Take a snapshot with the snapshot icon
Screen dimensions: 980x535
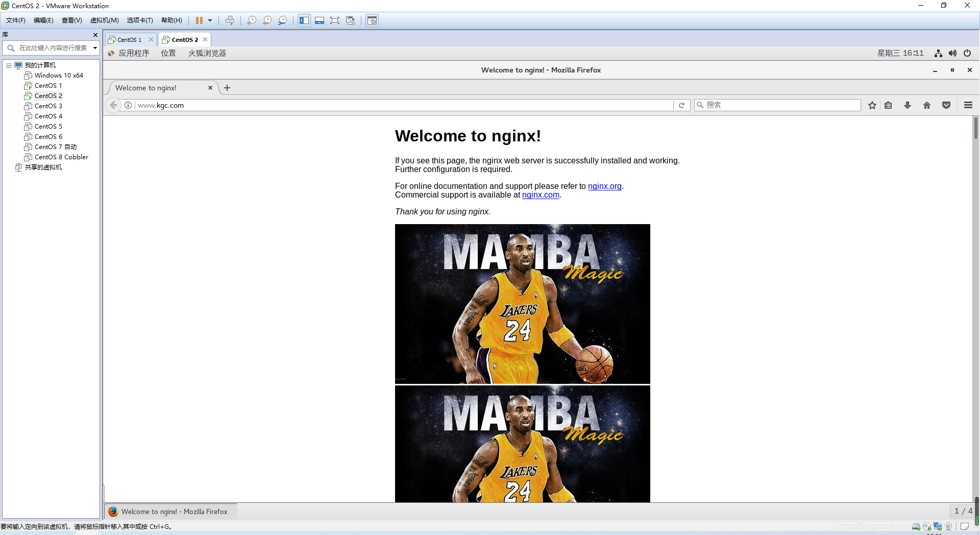click(252, 20)
